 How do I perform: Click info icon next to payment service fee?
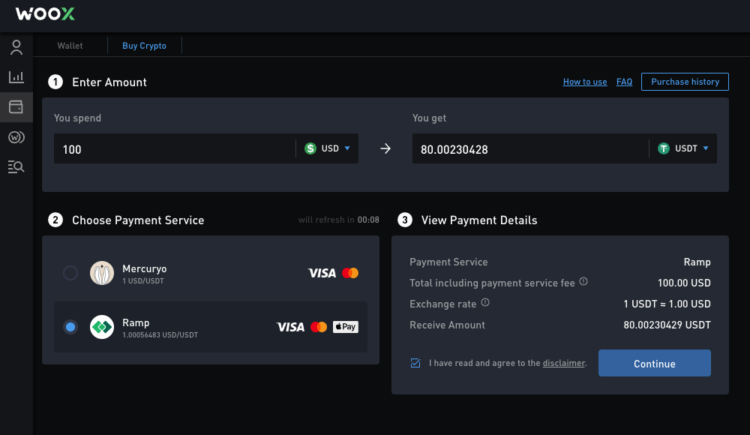[x=583, y=283]
